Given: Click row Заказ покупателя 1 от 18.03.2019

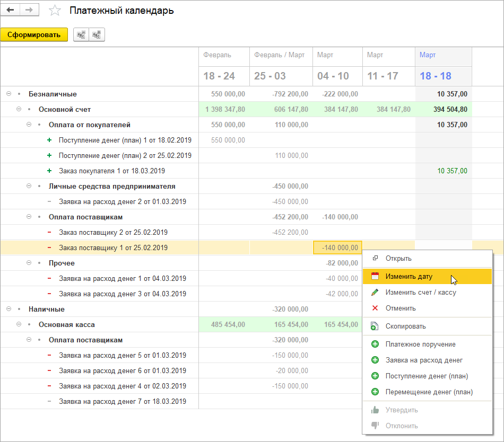Looking at the screenshot, I should pyautogui.click(x=111, y=171).
